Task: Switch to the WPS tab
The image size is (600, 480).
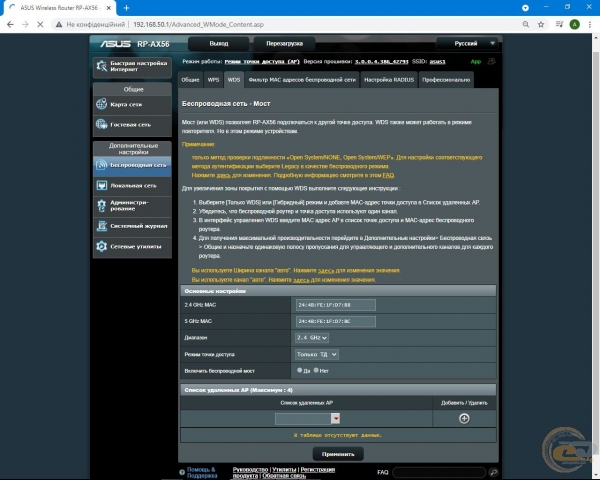Action: (213, 80)
